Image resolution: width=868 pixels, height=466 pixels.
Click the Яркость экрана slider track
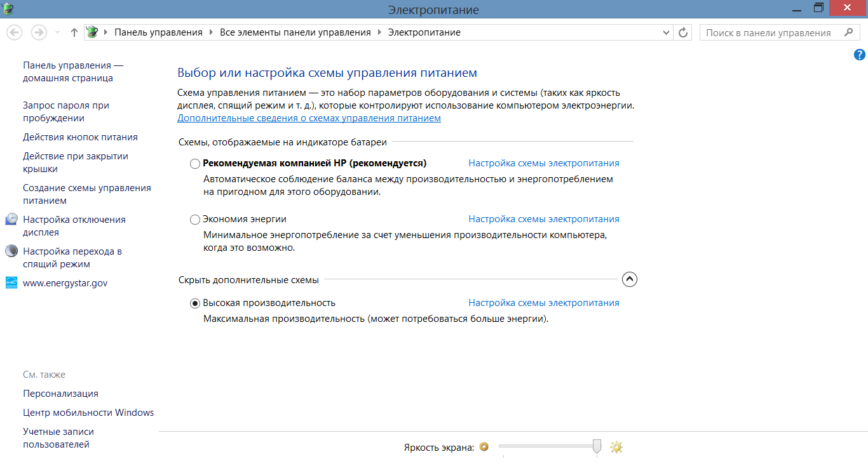click(550, 446)
